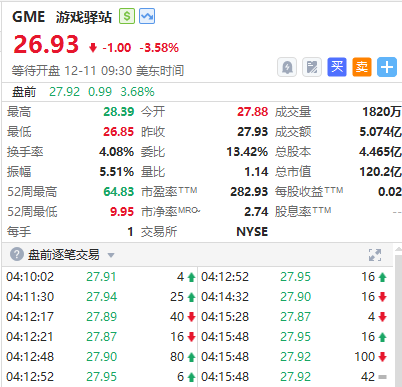
Task: Click scrollbar up arrow in trades list
Action: (398, 249)
